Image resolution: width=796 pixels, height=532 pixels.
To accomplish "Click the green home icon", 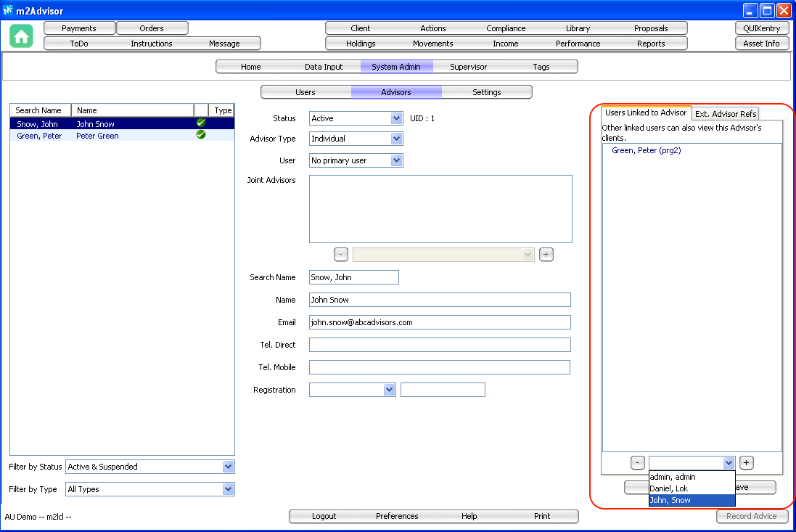I will 22,36.
